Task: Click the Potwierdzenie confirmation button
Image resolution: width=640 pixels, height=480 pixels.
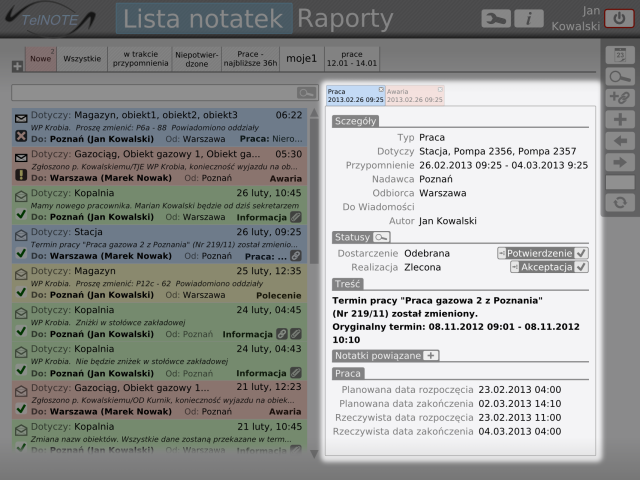Action: click(x=542, y=253)
